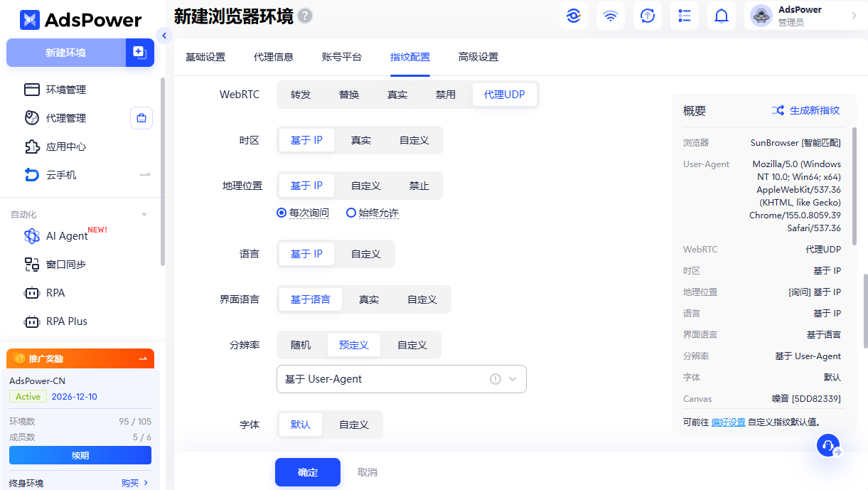This screenshot has height=490, width=868.
Task: Set 地理位置 to 禁止
Action: click(x=419, y=186)
